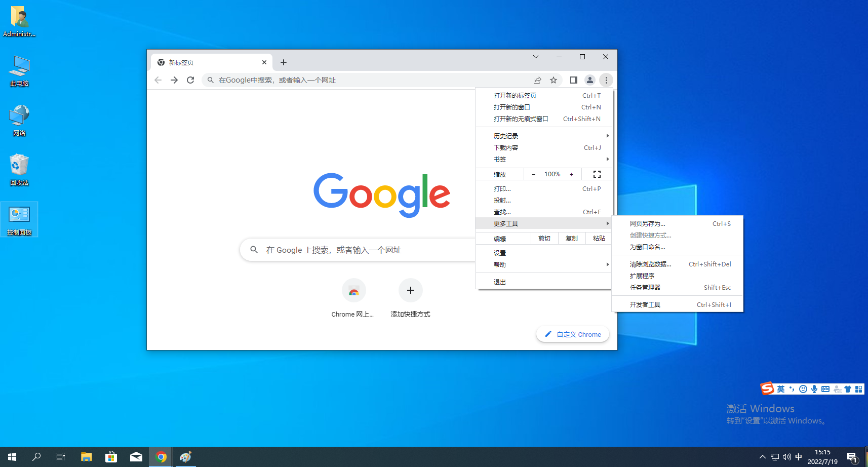Open 扩展程序 from submenu
This screenshot has width=868, height=467.
tap(678, 276)
